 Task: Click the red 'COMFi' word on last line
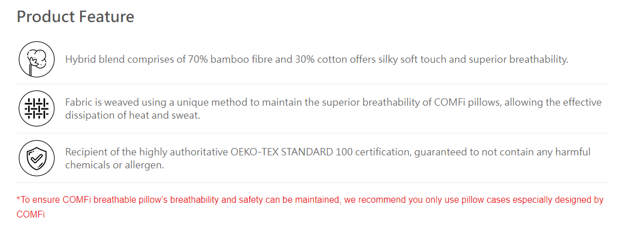(30, 215)
